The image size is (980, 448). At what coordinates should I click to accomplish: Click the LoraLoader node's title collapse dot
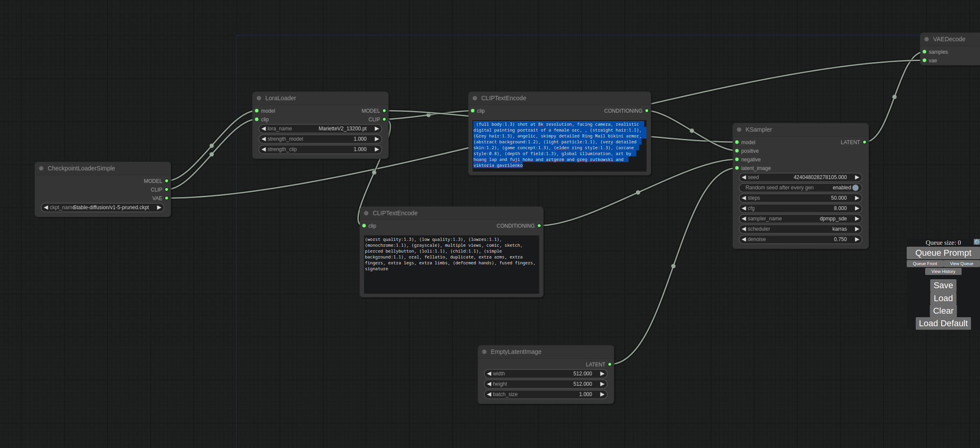click(259, 98)
